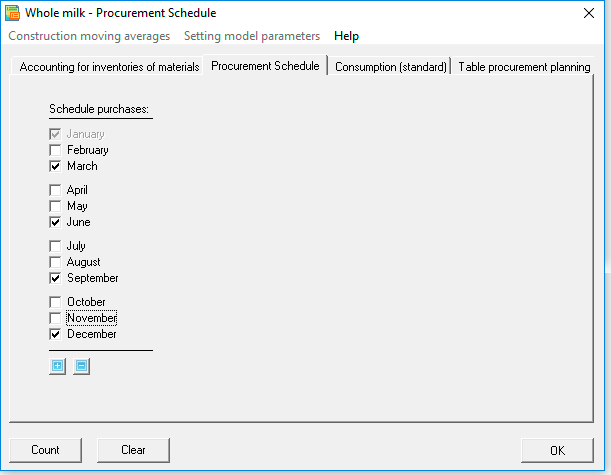Uncheck the March checkbox

(x=55, y=166)
